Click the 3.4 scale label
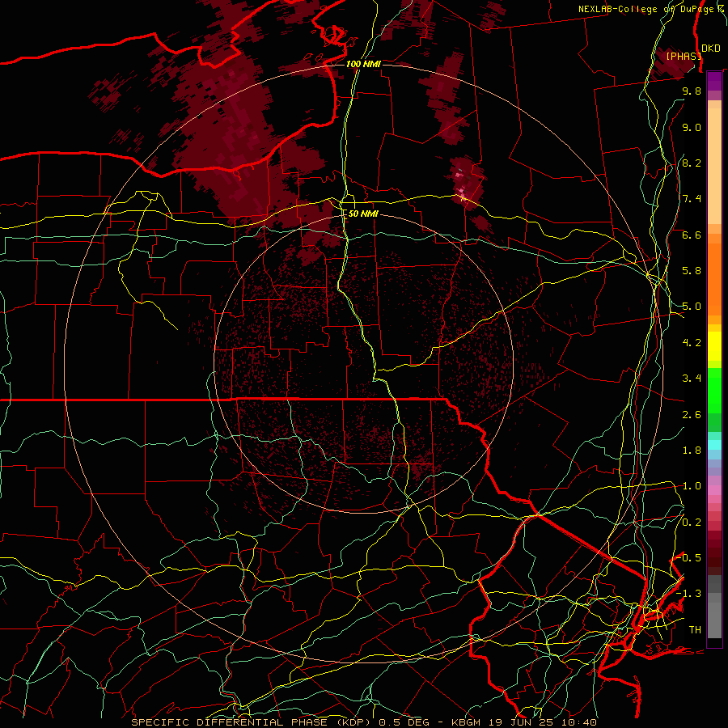Screen dimensions: 728x728 pos(692,379)
